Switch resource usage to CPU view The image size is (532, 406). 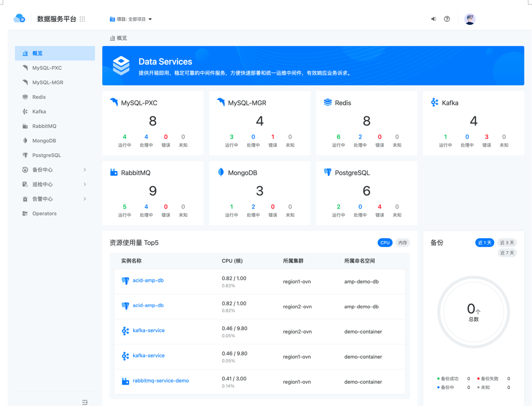[x=385, y=243]
